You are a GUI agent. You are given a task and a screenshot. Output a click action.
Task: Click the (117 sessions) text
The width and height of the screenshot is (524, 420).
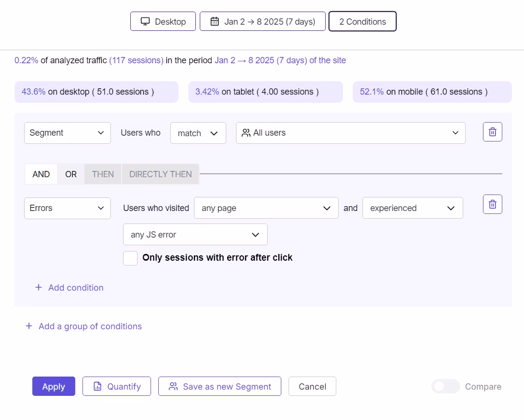coord(137,60)
